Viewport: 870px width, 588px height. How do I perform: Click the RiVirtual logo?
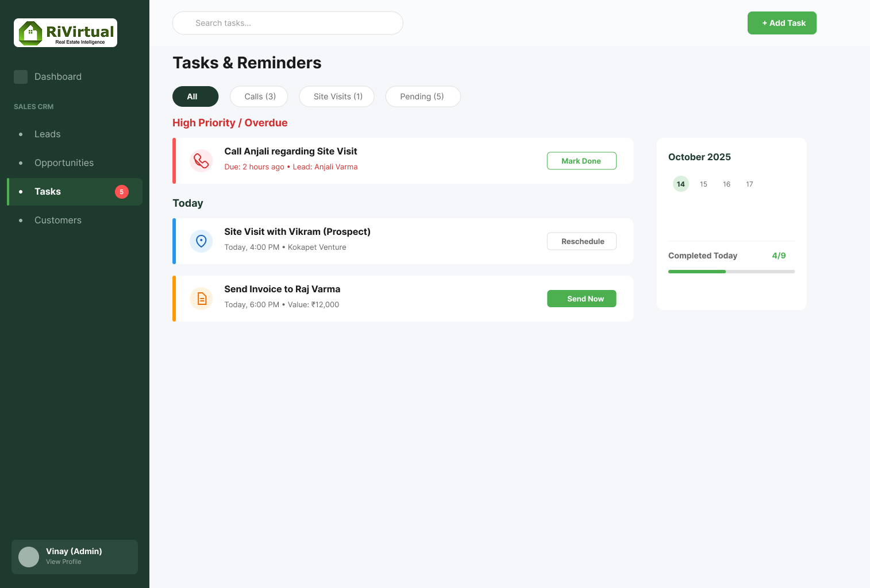[x=66, y=33]
